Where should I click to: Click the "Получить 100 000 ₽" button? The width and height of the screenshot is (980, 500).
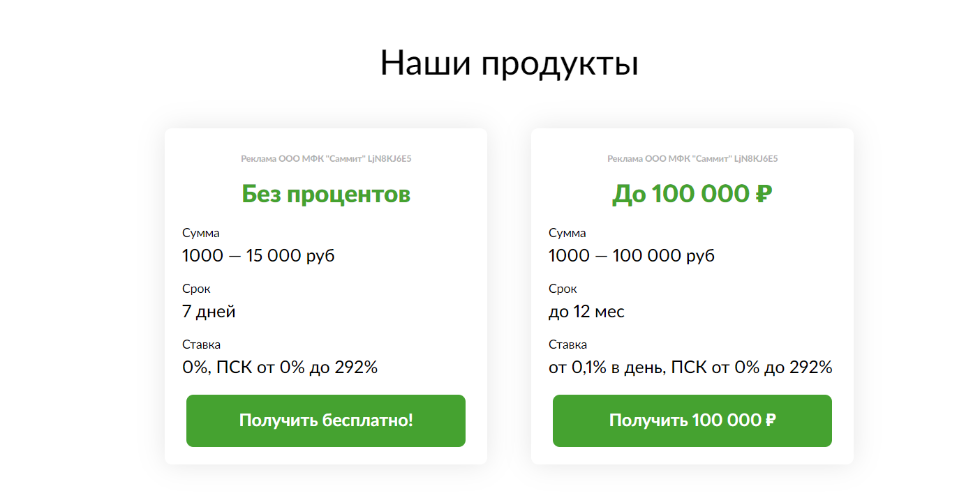(x=692, y=421)
